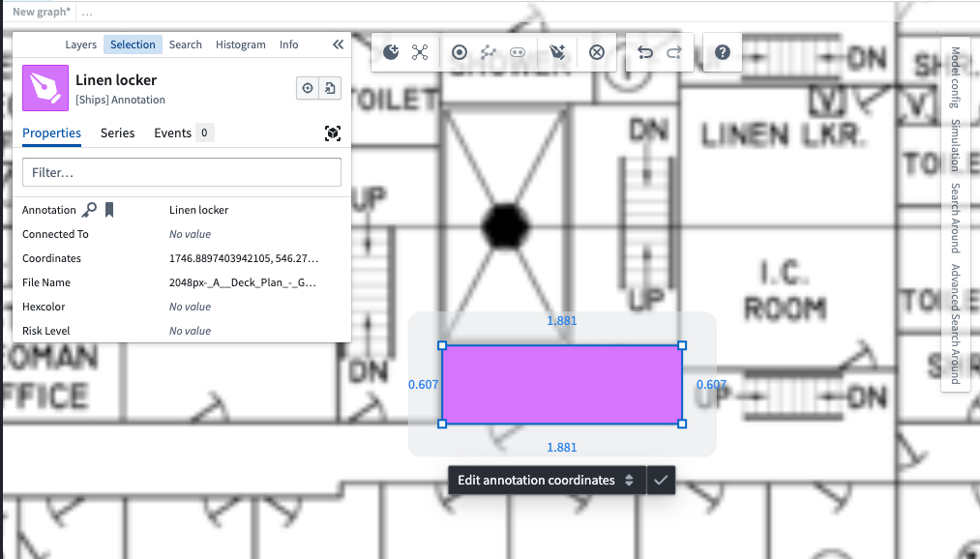Click the purple Linen locker annotation swatch
980x559 pixels.
tap(45, 88)
